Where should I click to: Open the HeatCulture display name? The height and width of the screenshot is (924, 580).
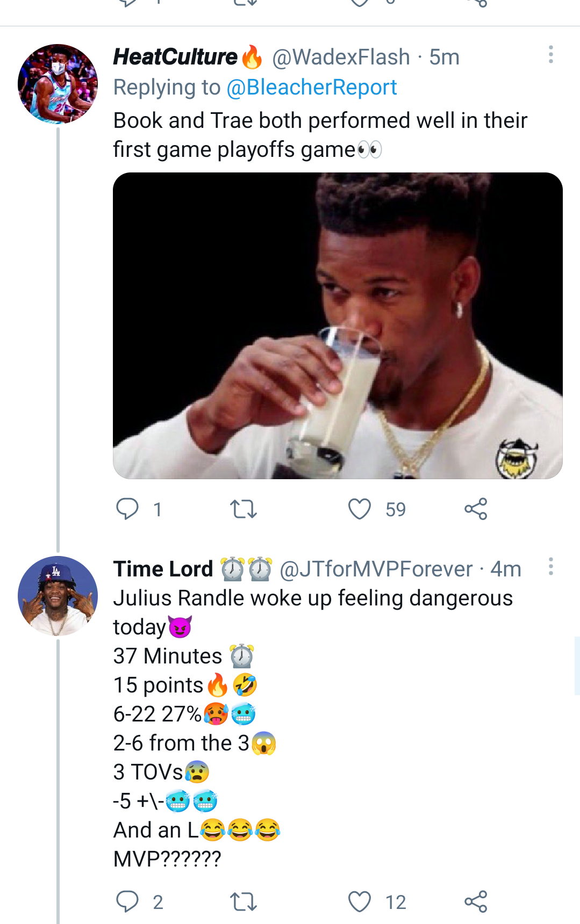[x=175, y=57]
